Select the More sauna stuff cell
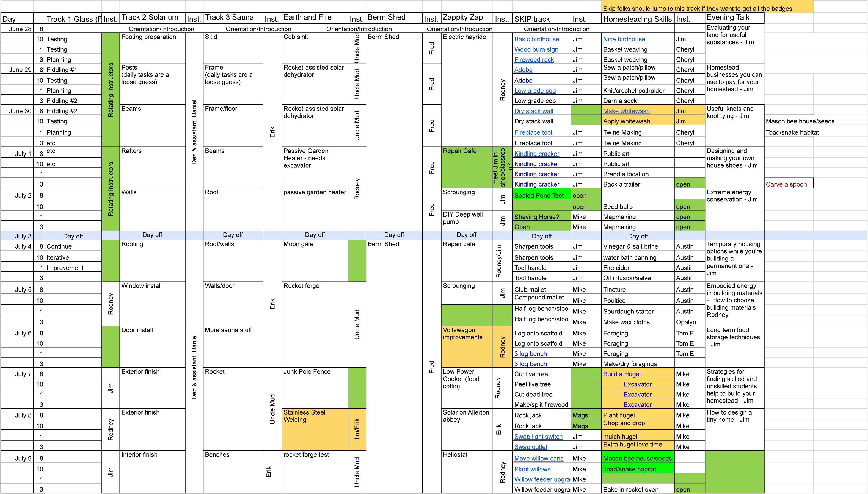Viewport: 868px width, 494px height. coord(233,346)
